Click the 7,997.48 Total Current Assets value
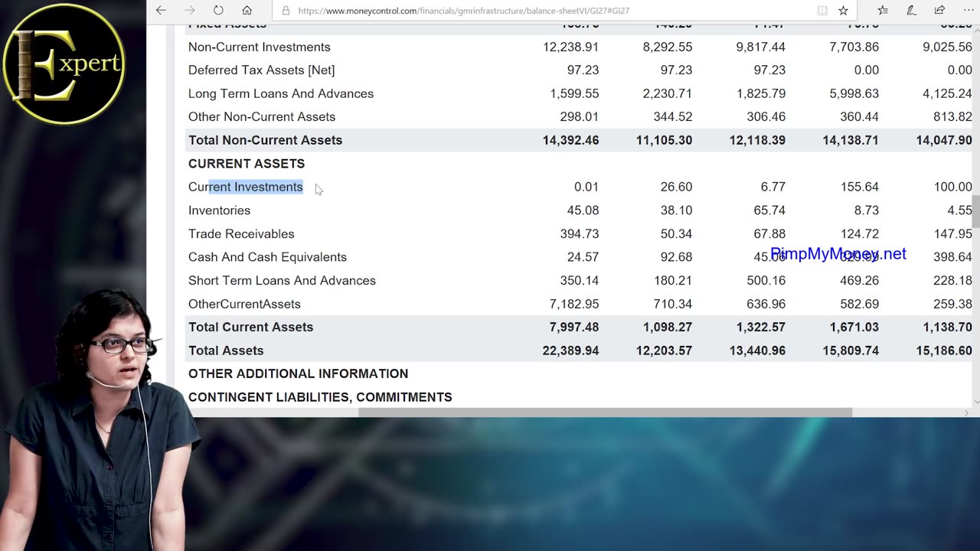 [x=574, y=327]
